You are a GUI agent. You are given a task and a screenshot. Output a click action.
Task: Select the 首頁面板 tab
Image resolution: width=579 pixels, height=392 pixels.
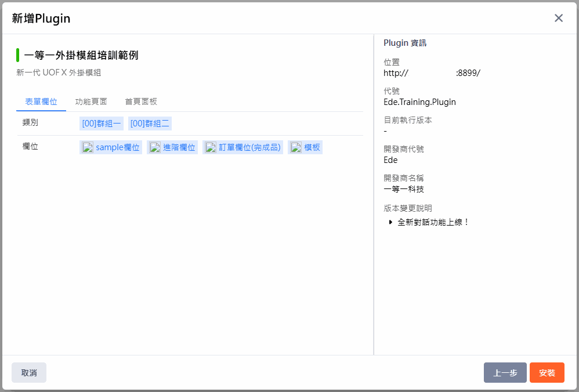(x=141, y=101)
